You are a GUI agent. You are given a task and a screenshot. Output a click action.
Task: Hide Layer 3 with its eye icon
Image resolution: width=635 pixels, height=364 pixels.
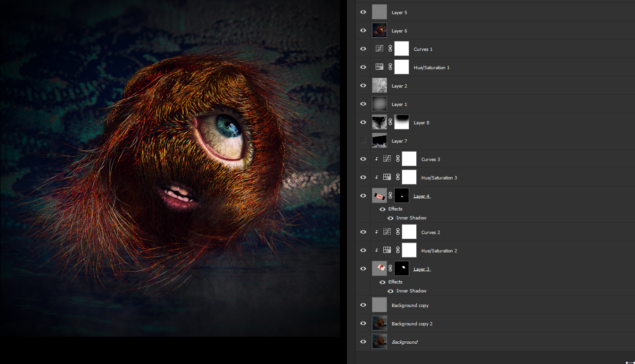(x=363, y=268)
